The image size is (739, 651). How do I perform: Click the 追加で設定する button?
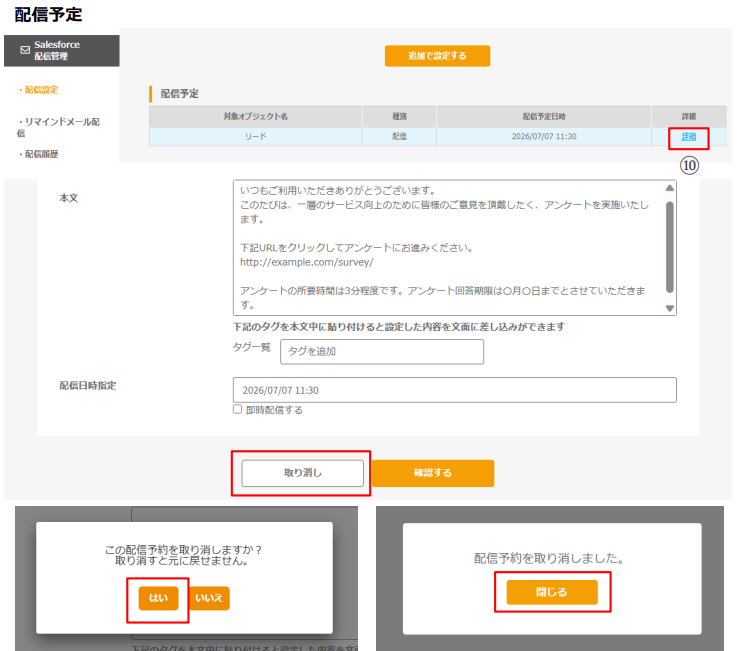click(437, 56)
